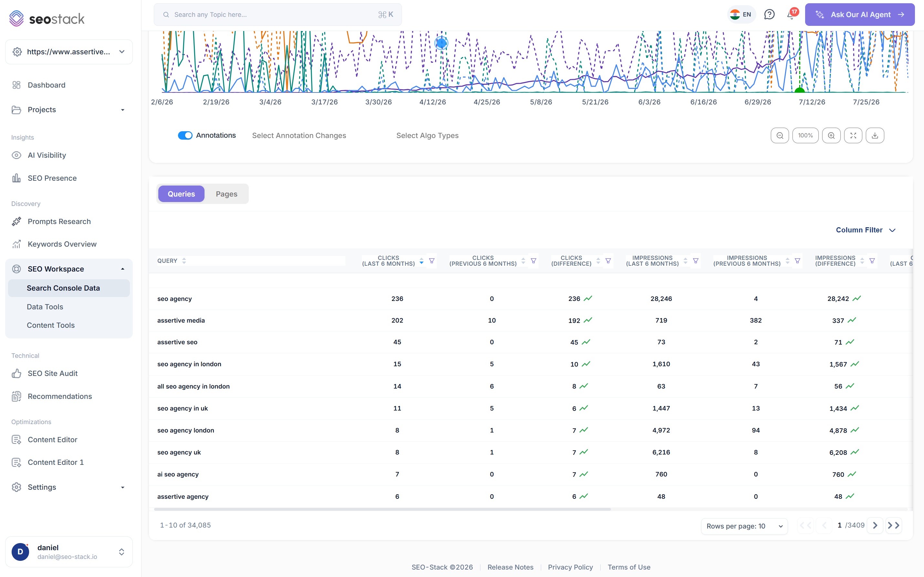The height and width of the screenshot is (577, 924).
Task: Open the Column Filter dropdown
Action: (x=865, y=230)
